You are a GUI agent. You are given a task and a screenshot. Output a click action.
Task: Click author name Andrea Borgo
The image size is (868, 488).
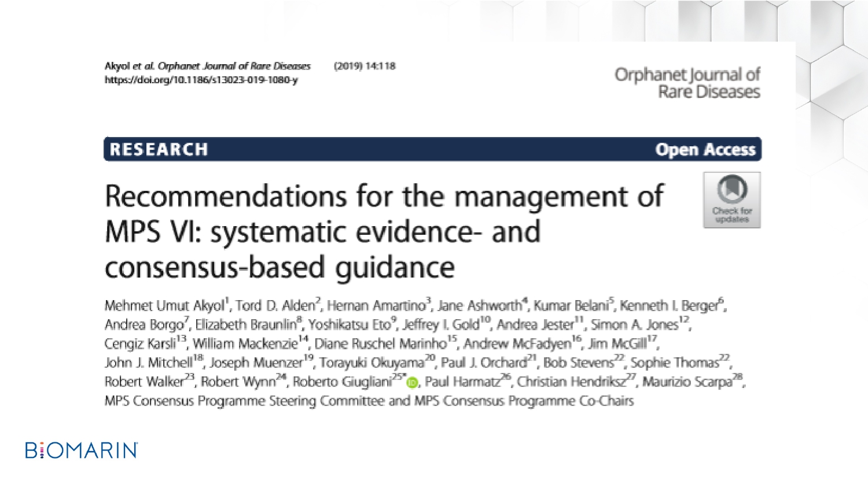click(144, 325)
